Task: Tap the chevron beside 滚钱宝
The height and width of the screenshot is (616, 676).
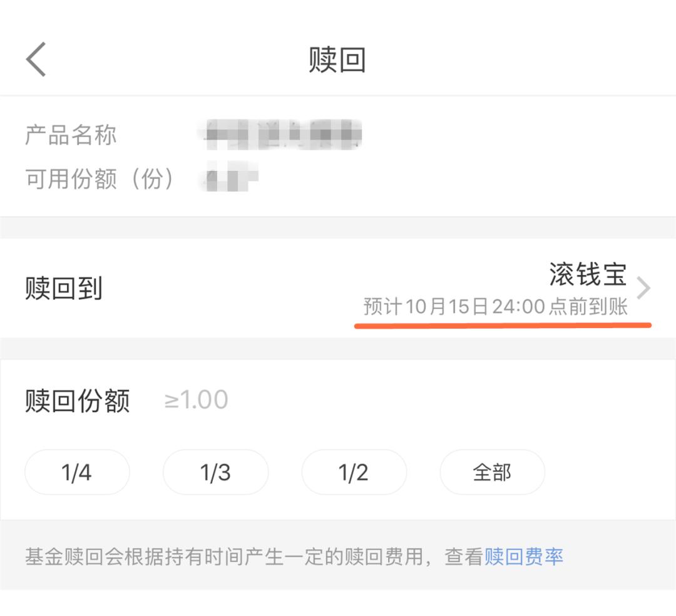Action: coord(645,288)
